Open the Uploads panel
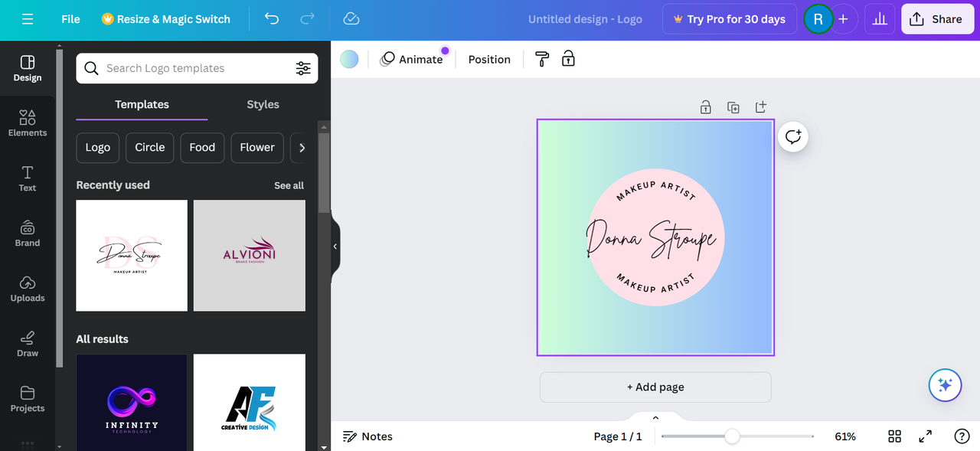The height and width of the screenshot is (451, 980). pos(27,289)
